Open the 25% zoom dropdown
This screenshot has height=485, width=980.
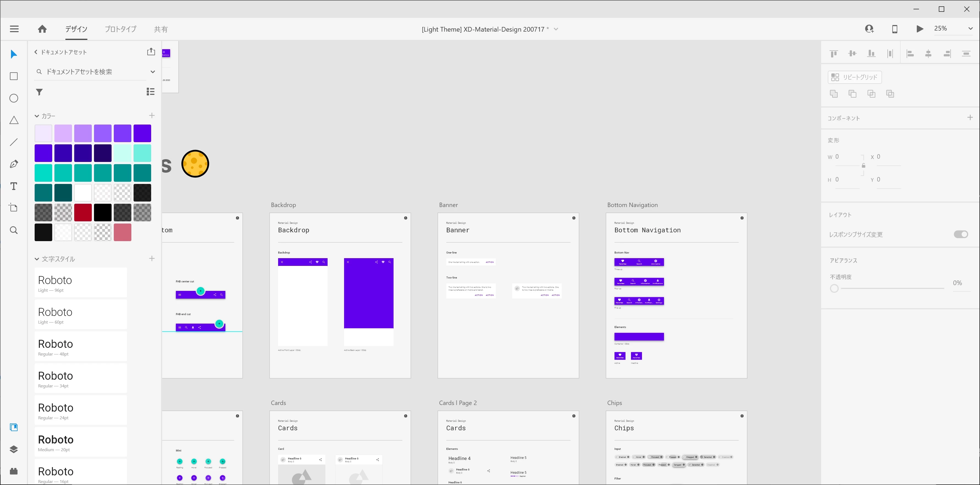click(x=970, y=29)
